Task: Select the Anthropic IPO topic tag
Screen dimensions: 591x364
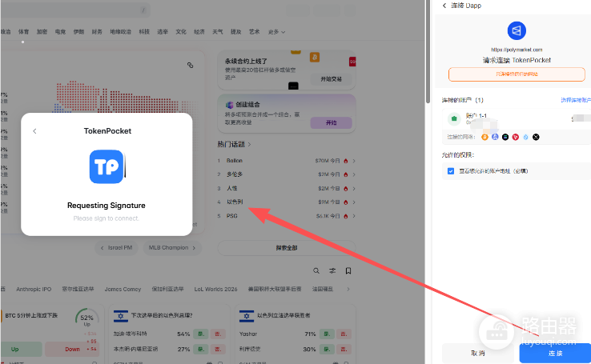Action: click(x=34, y=289)
